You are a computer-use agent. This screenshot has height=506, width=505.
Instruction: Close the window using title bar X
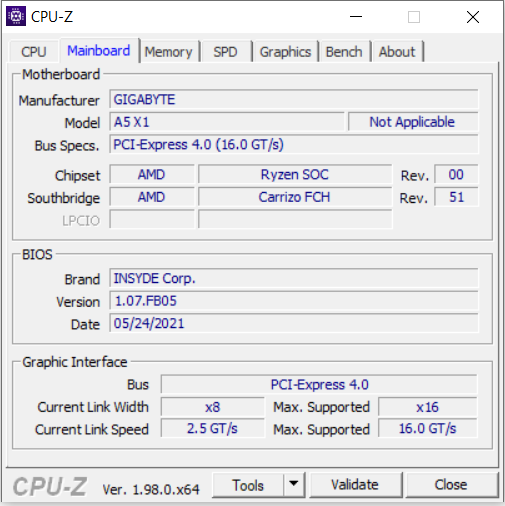click(x=473, y=17)
